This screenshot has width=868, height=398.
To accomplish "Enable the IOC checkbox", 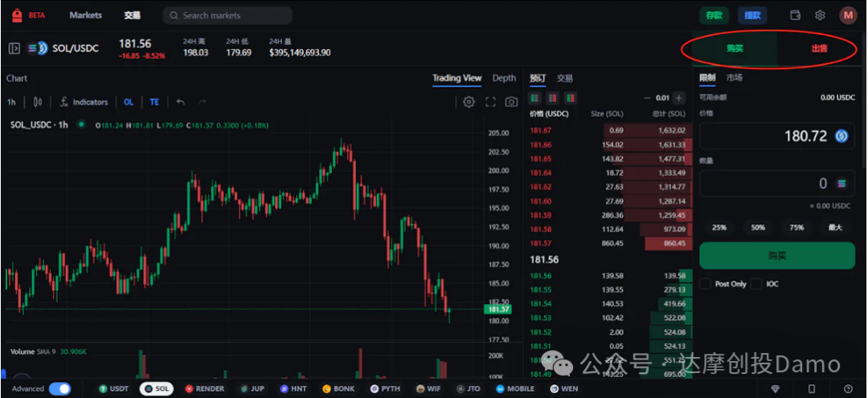I will [x=756, y=284].
